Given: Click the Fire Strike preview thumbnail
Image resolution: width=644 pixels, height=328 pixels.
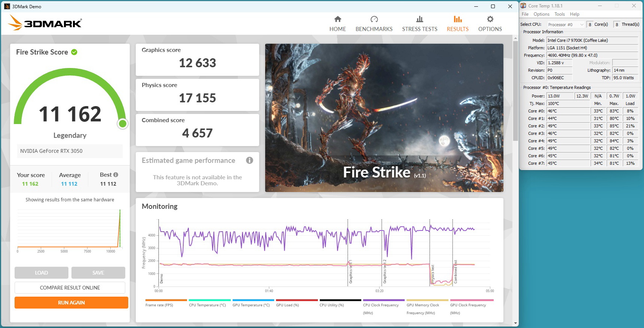Looking at the screenshot, I should click(384, 118).
